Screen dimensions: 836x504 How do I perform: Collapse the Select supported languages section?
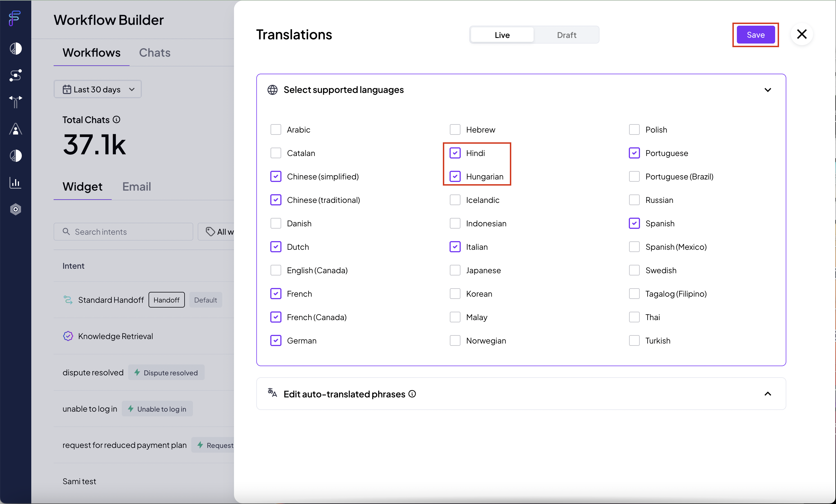(768, 90)
